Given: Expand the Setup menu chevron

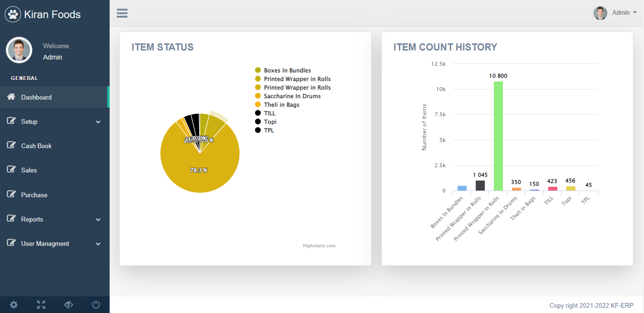Looking at the screenshot, I should pos(99,122).
